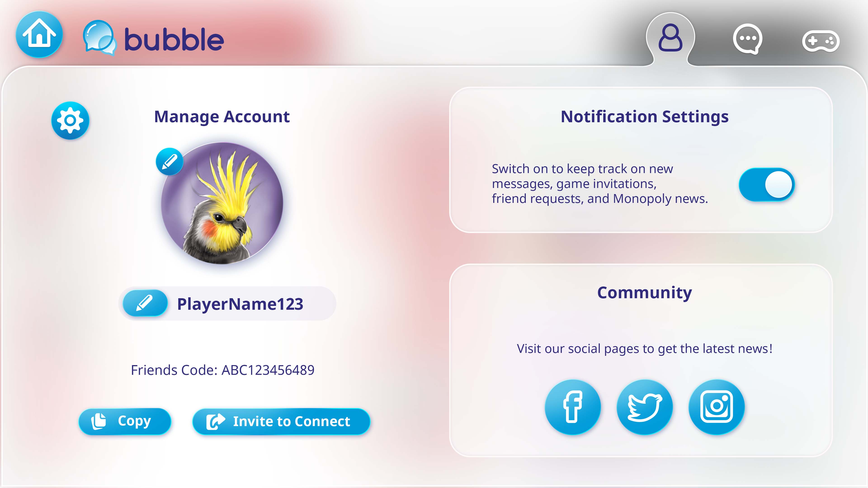Click the Community panel heading

coord(644,292)
